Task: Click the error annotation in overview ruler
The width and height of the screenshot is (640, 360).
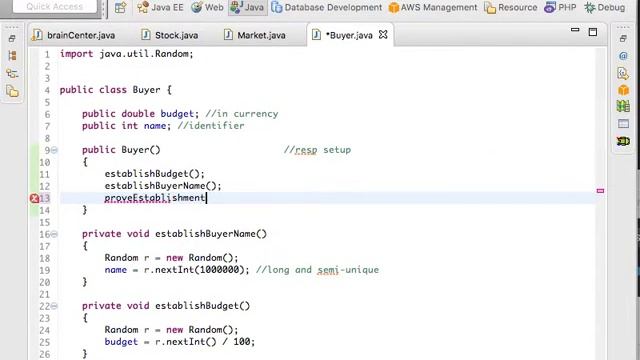Action: tap(600, 191)
